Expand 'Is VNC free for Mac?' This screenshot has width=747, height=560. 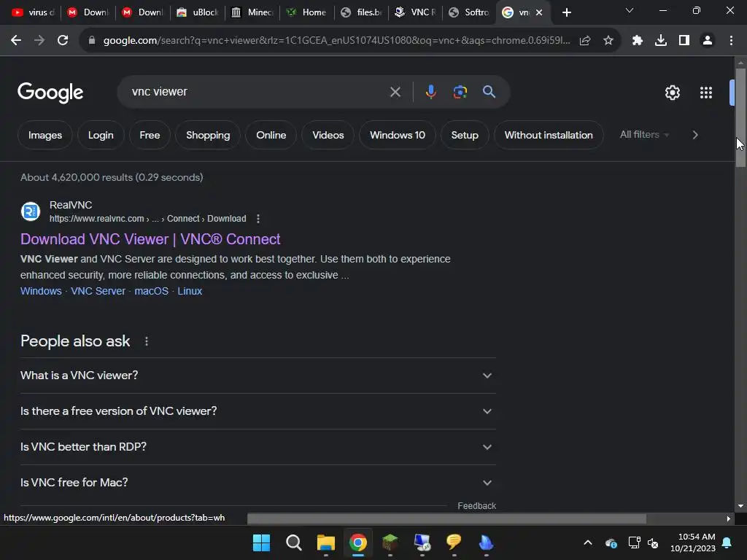click(258, 483)
